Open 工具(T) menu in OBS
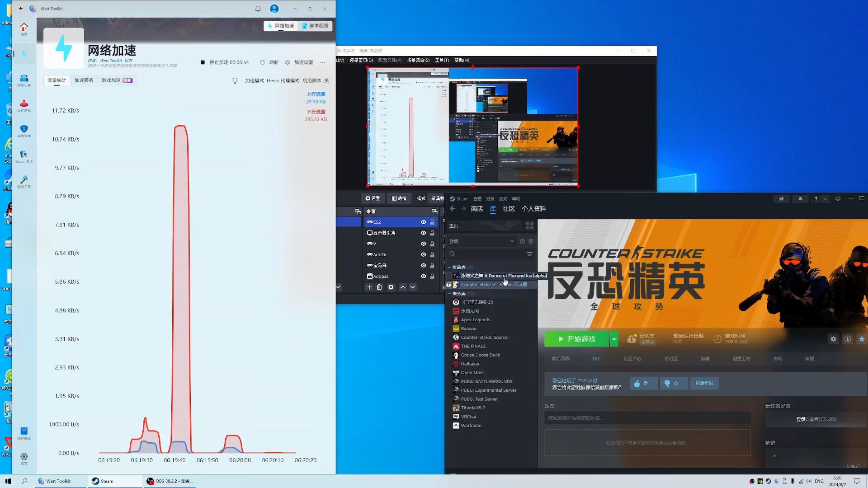The width and height of the screenshot is (868, 488). pos(442,60)
